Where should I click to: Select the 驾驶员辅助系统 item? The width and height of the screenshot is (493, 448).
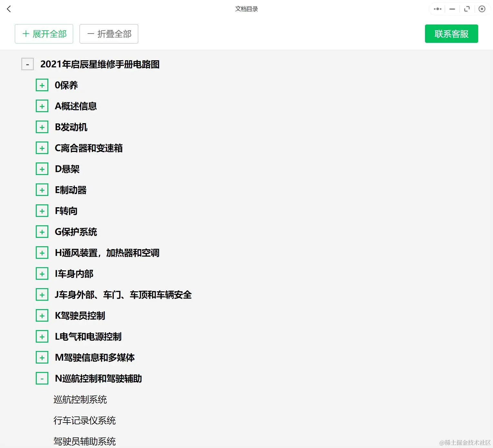(85, 441)
